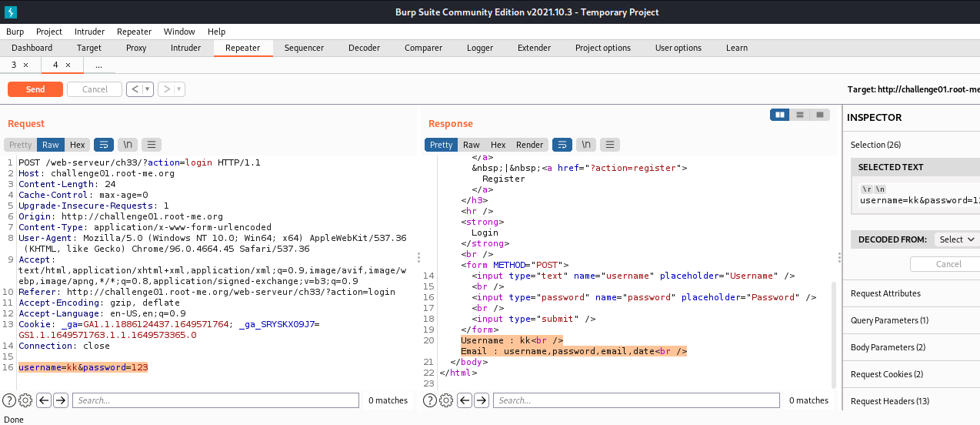This screenshot has height=425, width=980.
Task: Open the Burp menu
Action: (15, 32)
